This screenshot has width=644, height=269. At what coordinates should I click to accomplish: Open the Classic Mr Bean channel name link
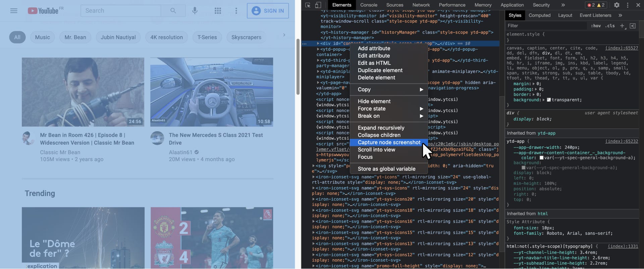60,152
